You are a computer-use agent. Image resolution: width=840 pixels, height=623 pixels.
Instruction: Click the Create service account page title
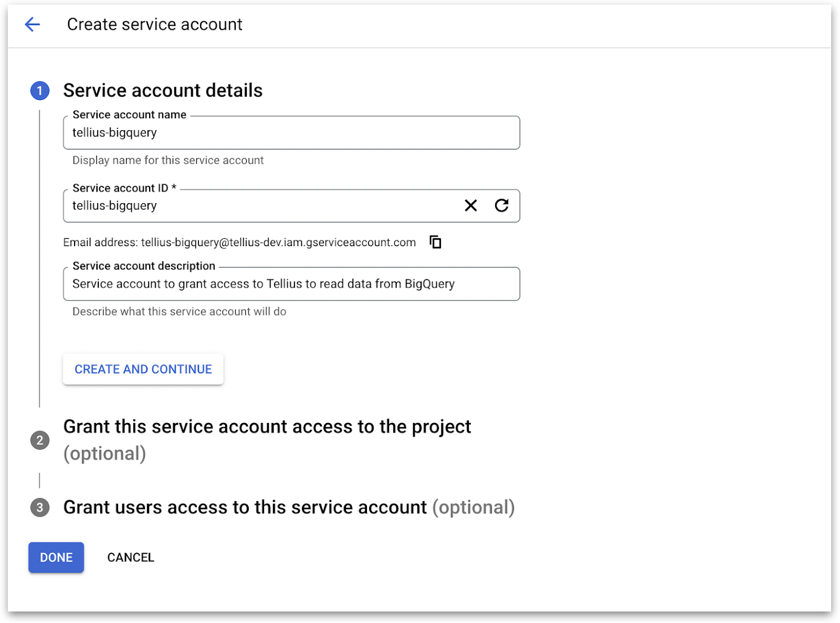click(x=154, y=25)
